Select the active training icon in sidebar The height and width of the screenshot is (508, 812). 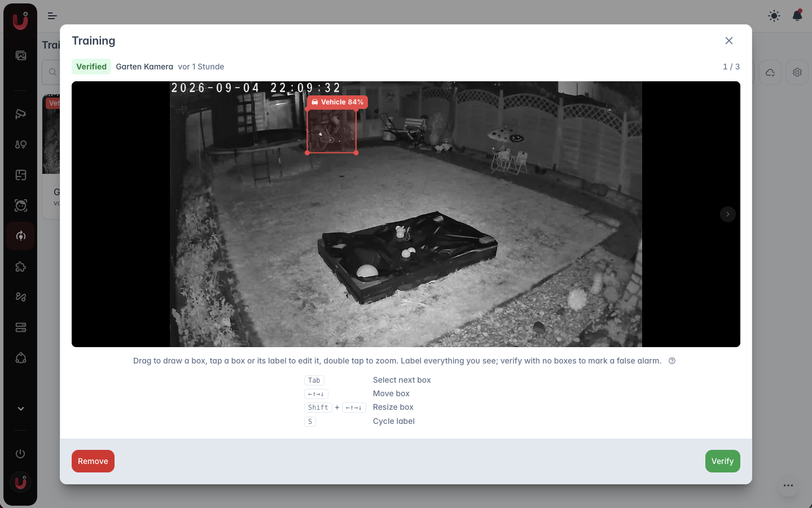[21, 236]
